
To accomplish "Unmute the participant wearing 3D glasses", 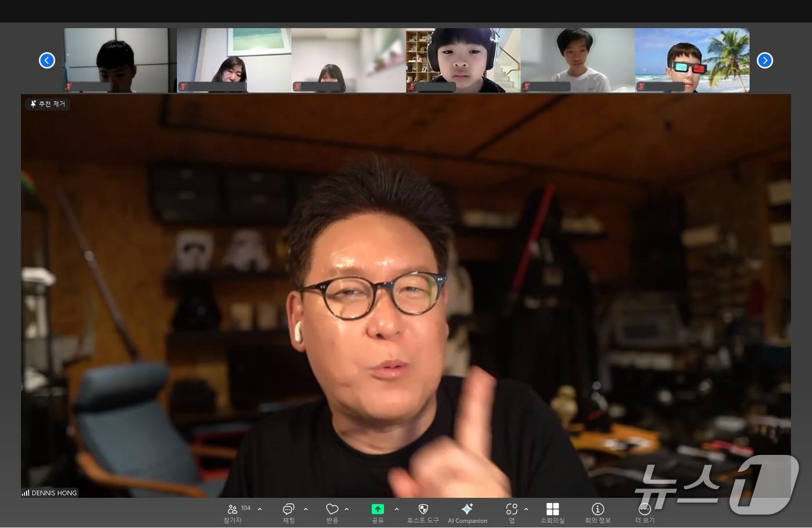I will (643, 86).
